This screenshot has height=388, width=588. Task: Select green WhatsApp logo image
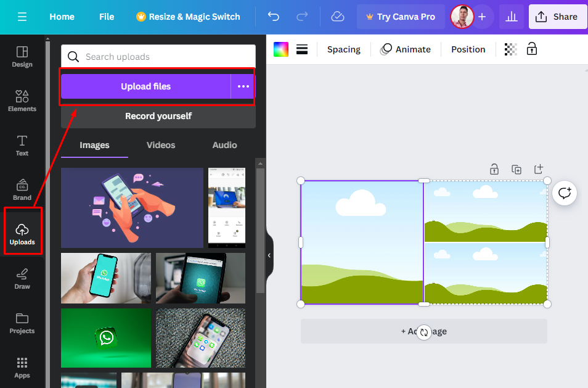(x=106, y=338)
